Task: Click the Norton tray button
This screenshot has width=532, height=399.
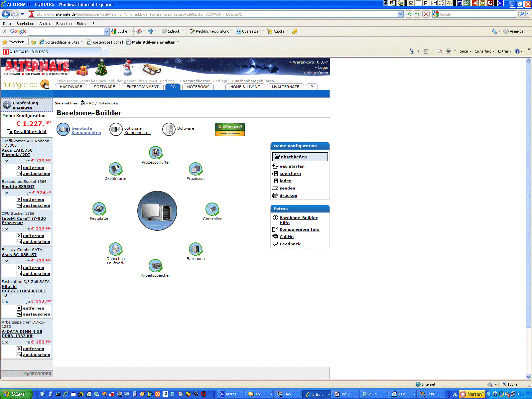Action: pyautogui.click(x=472, y=394)
